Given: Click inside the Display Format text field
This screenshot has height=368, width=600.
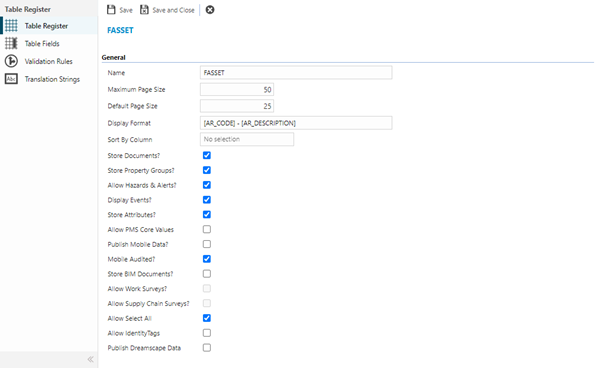Looking at the screenshot, I should coord(296,123).
